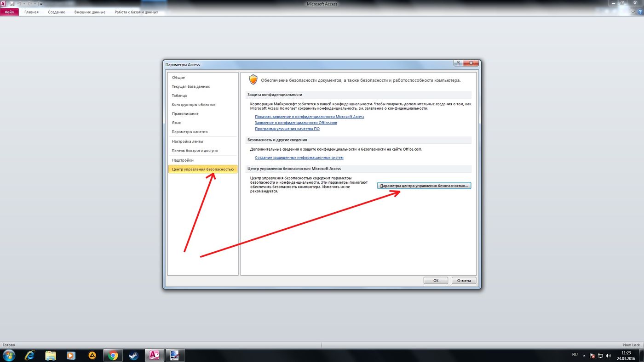Switch to Google Chrome on the taskbar
This screenshot has width=644, height=362.
(113, 355)
